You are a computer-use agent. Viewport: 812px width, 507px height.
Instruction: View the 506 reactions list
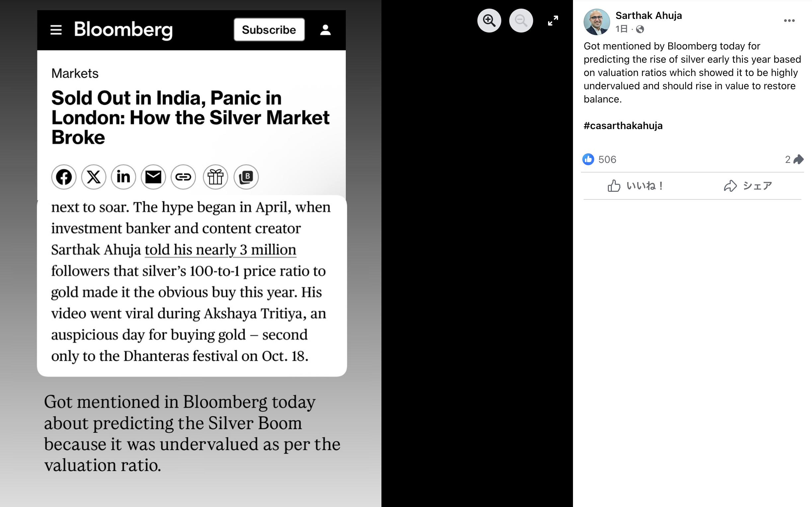[607, 159]
